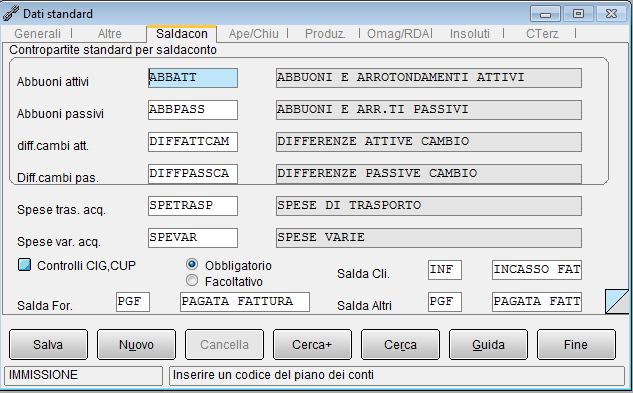
Task: Click the SPESE VARIE description
Action: [x=429, y=238]
